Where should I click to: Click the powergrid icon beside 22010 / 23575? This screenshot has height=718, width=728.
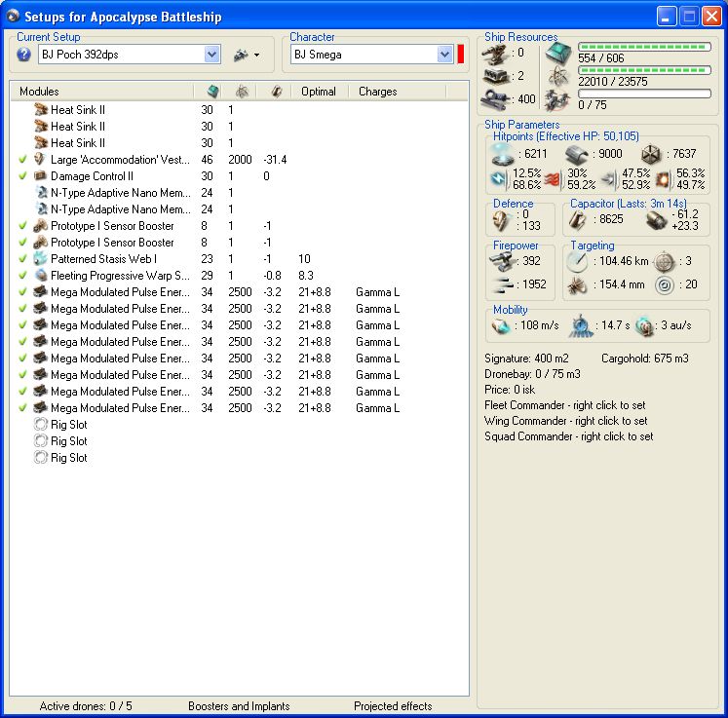click(558, 76)
